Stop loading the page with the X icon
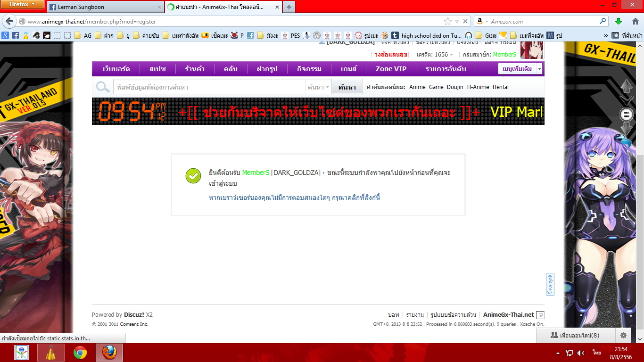This screenshot has width=644, height=362. (x=465, y=21)
